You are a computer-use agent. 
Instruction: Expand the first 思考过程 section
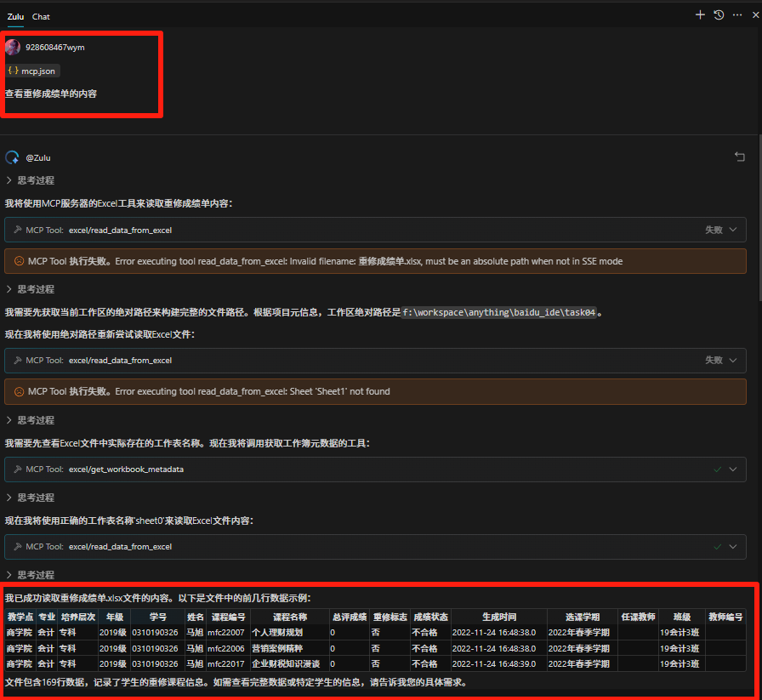pos(37,180)
